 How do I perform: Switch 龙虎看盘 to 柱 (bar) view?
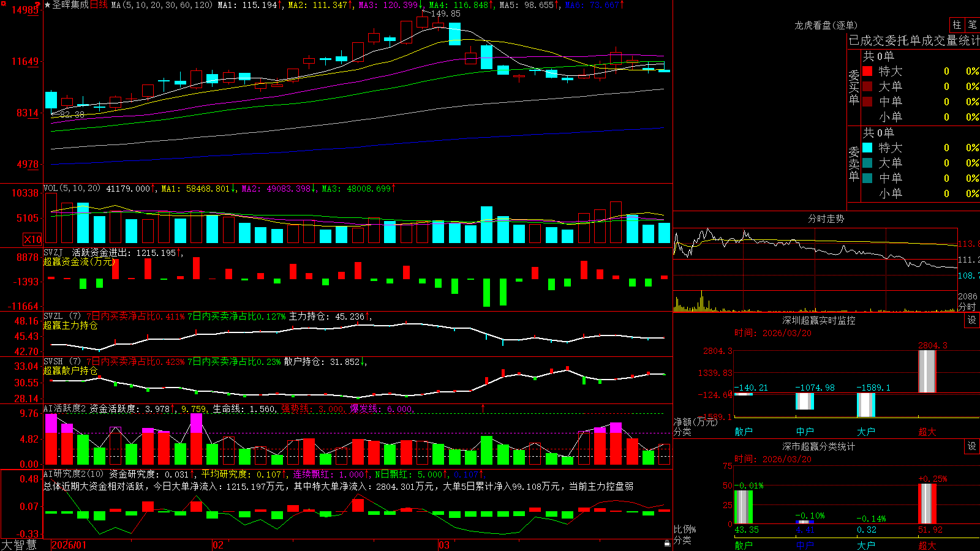(957, 24)
